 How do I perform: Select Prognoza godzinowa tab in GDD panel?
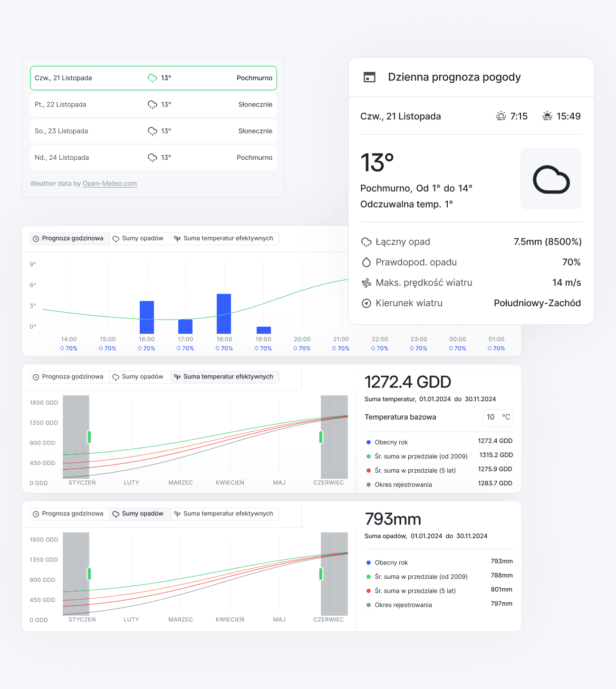click(x=68, y=377)
